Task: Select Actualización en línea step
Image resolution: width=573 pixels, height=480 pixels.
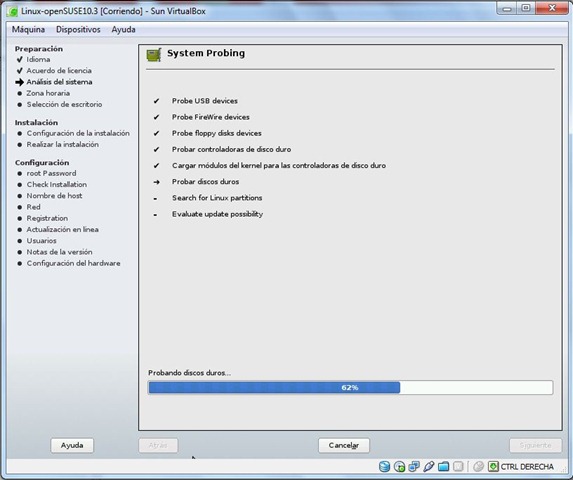Action: pos(62,230)
